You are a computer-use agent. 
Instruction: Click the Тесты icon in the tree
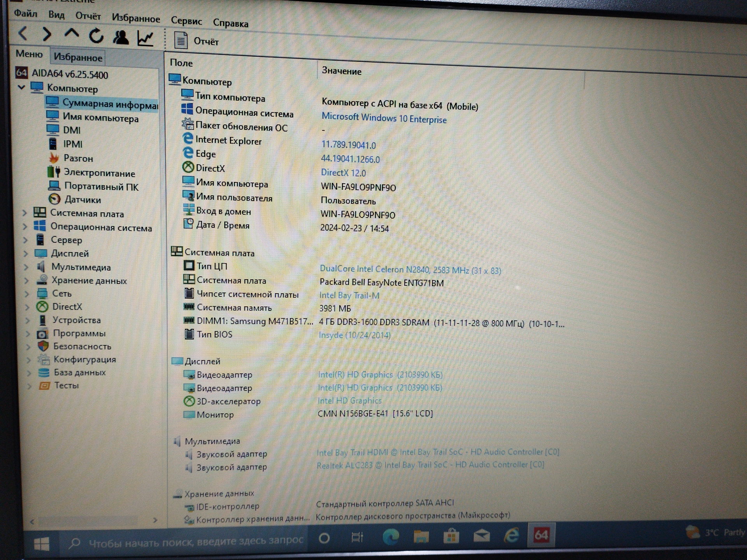(x=44, y=386)
